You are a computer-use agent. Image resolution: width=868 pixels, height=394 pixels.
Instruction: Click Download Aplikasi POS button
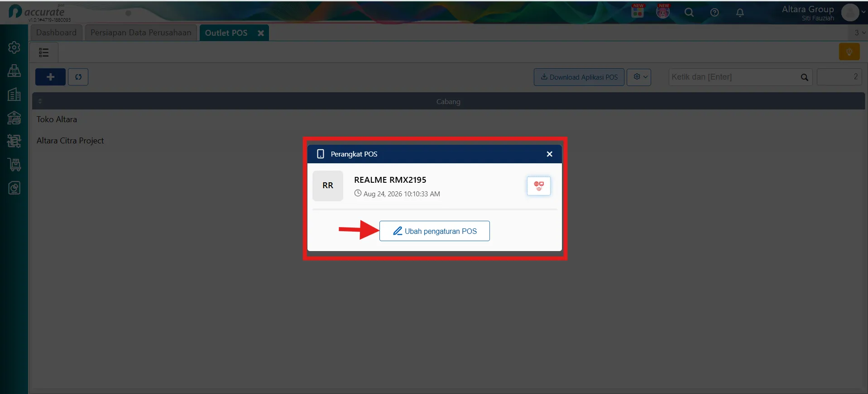pyautogui.click(x=579, y=77)
